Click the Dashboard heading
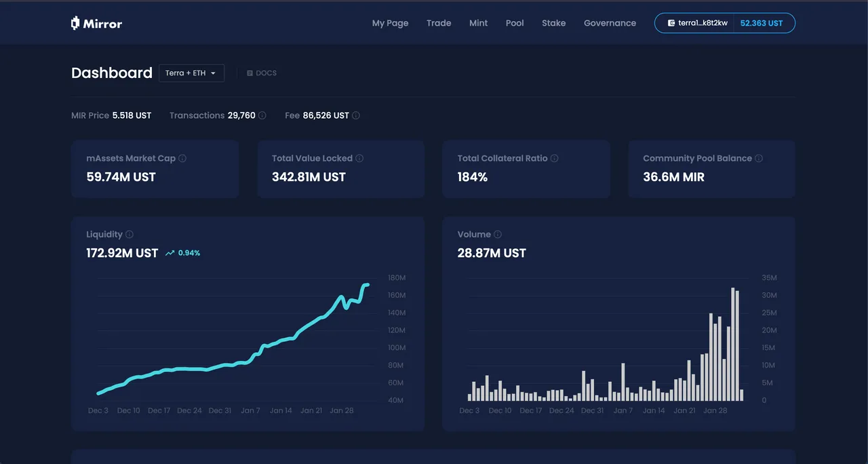868x464 pixels. point(112,73)
